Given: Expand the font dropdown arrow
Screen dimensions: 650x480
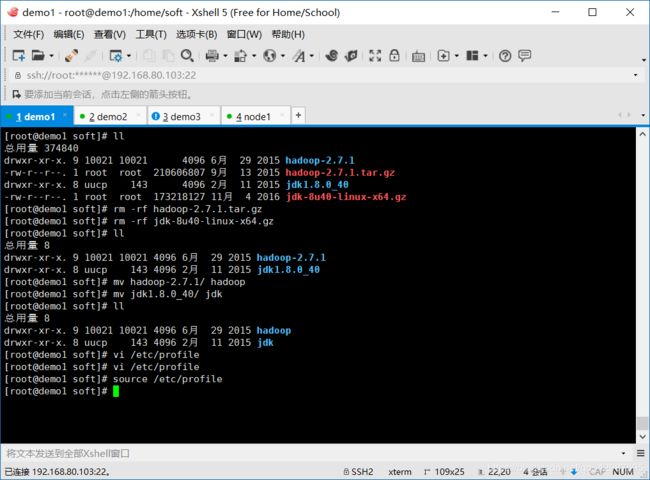Looking at the screenshot, I should pos(312,56).
